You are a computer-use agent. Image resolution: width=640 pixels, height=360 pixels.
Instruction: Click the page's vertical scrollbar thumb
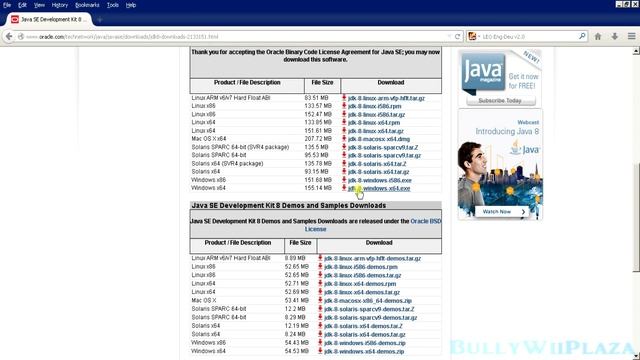tap(636, 217)
